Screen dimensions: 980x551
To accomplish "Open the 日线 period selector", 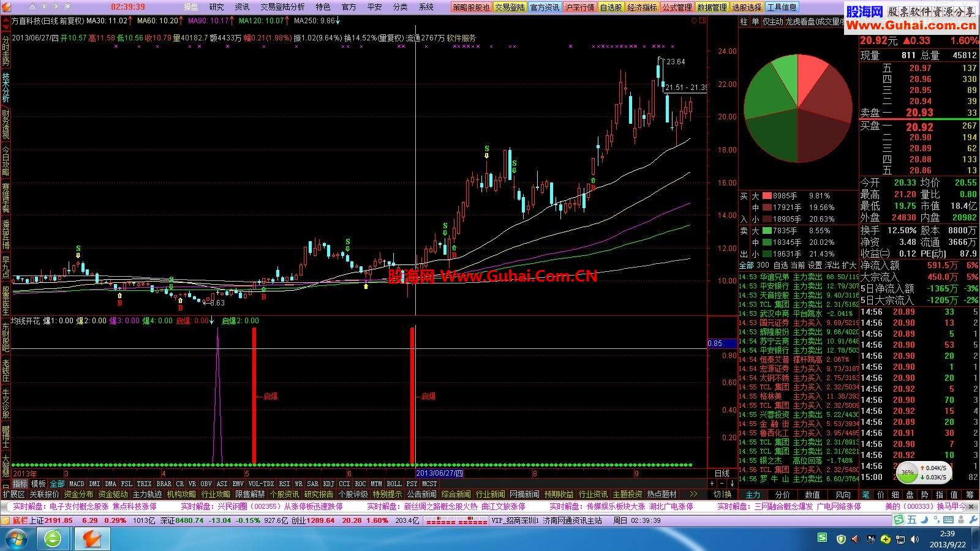I will (722, 473).
